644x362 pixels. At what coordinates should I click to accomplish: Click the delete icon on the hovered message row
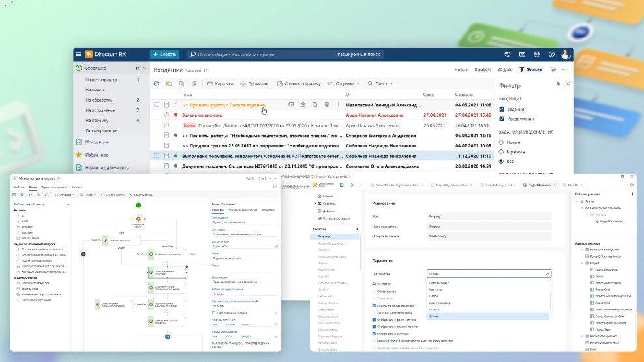pos(326,105)
